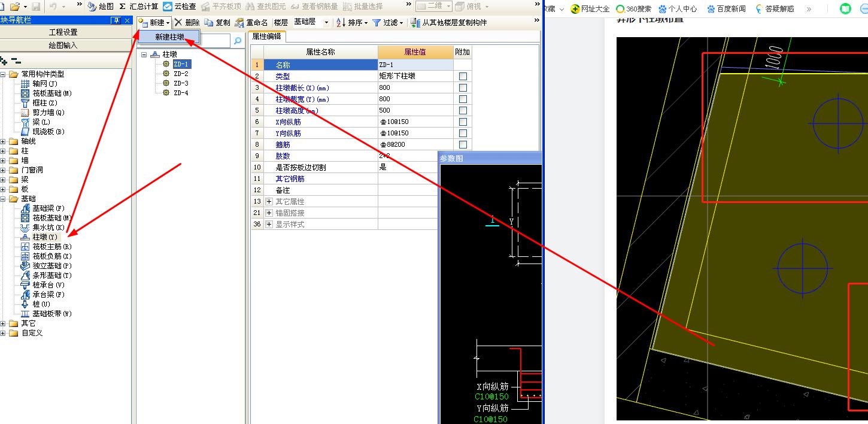Expand the 门窗洞 folder
Image resolution: width=868 pixels, height=424 pixels.
pyautogui.click(x=3, y=170)
